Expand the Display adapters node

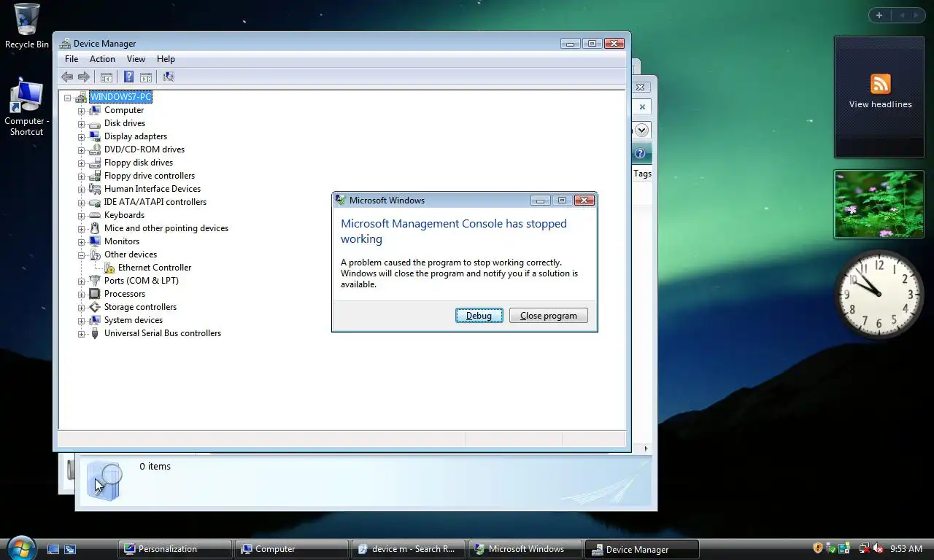81,137
